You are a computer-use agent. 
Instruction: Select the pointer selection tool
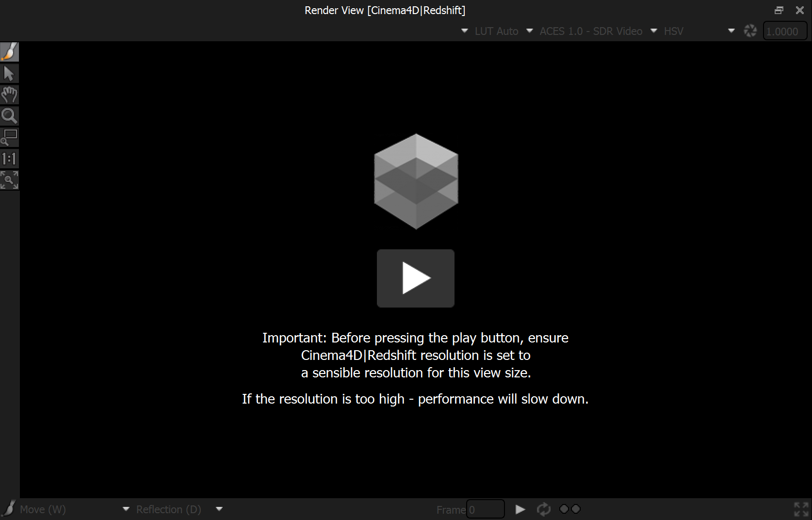pyautogui.click(x=9, y=73)
